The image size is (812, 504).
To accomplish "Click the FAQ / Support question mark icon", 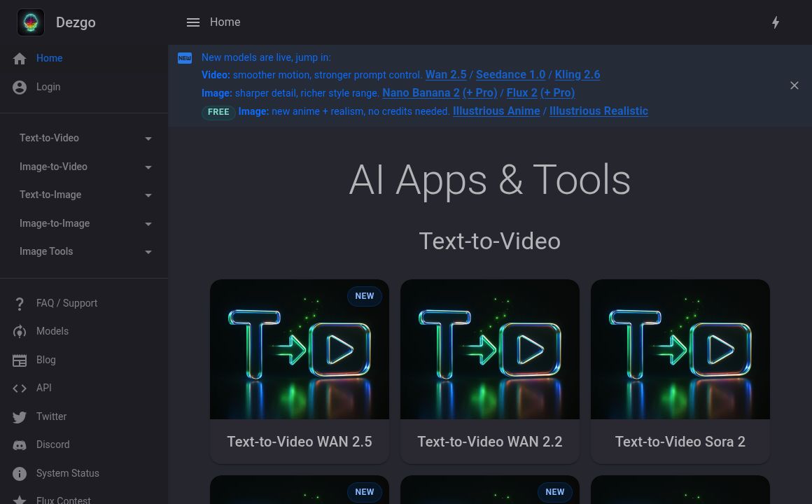I will tap(20, 303).
